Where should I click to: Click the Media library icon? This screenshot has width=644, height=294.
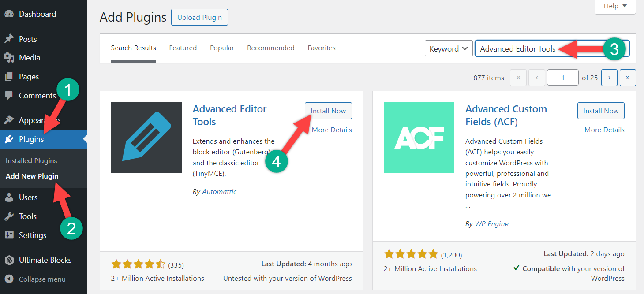pyautogui.click(x=9, y=58)
